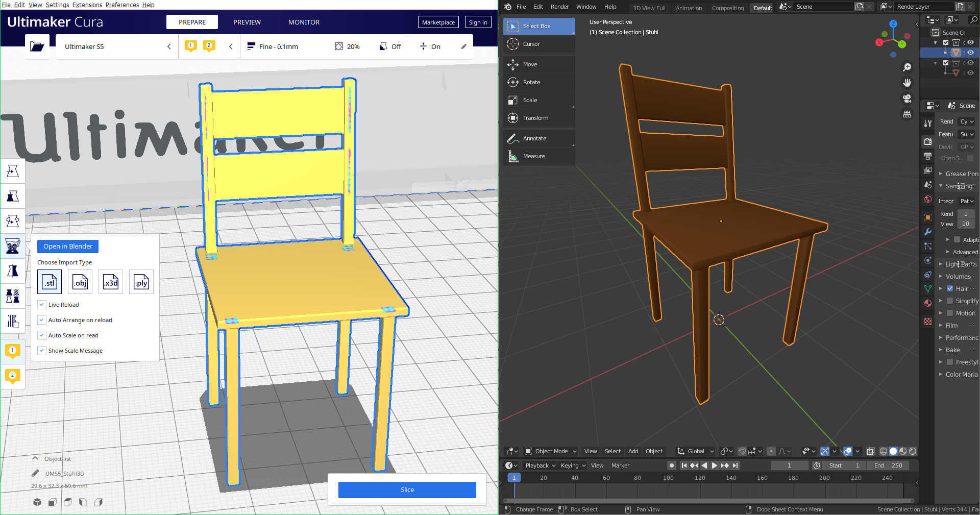Select .stl import type

click(x=50, y=282)
